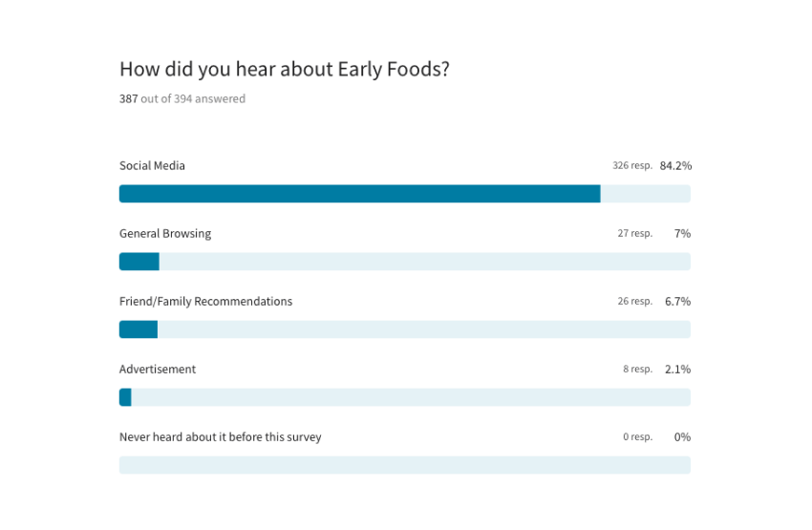Click the filled General Browsing bar segment

tap(139, 262)
